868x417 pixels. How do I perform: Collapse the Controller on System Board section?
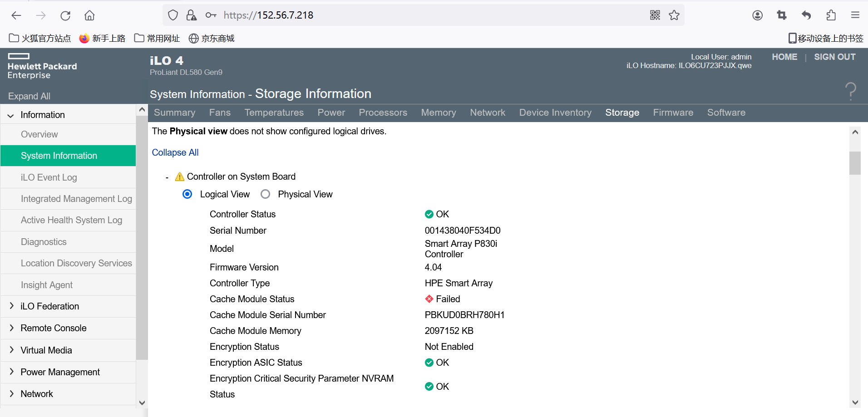[x=167, y=177]
